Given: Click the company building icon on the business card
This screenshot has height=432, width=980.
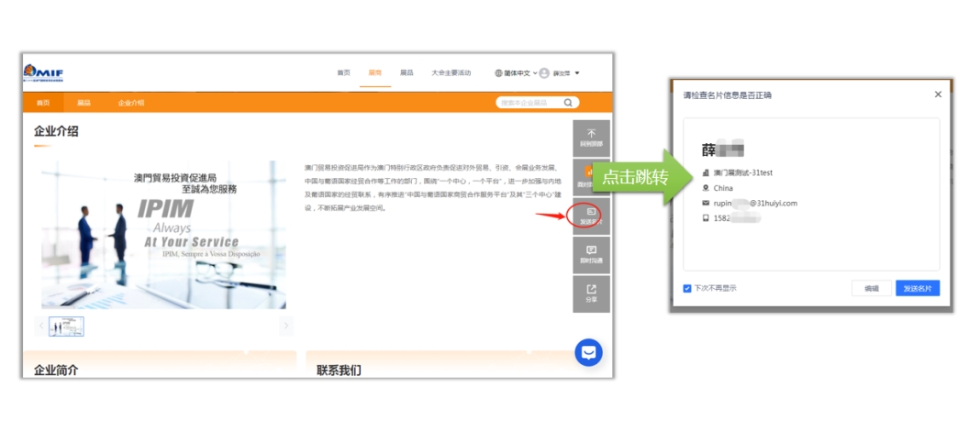Looking at the screenshot, I should pos(707,172).
